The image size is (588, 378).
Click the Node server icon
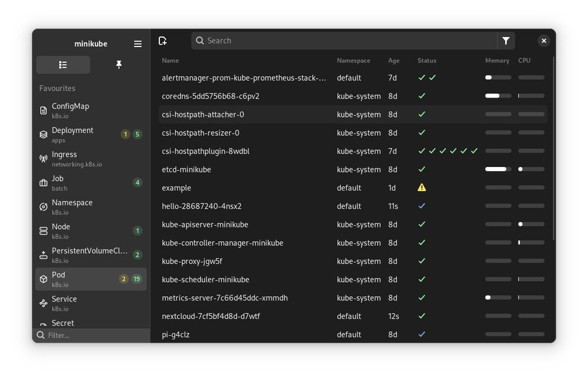tap(44, 231)
